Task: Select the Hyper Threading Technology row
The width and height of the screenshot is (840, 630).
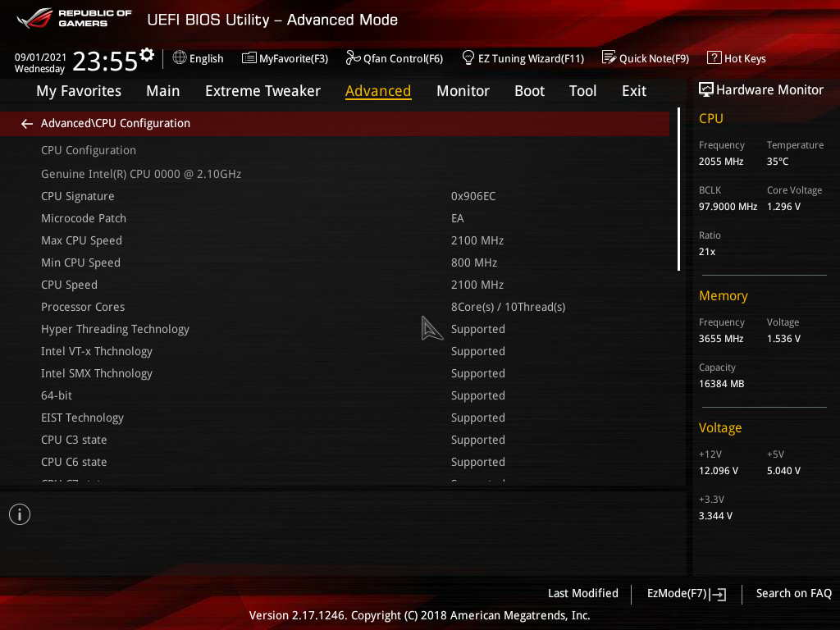Action: tap(335, 329)
